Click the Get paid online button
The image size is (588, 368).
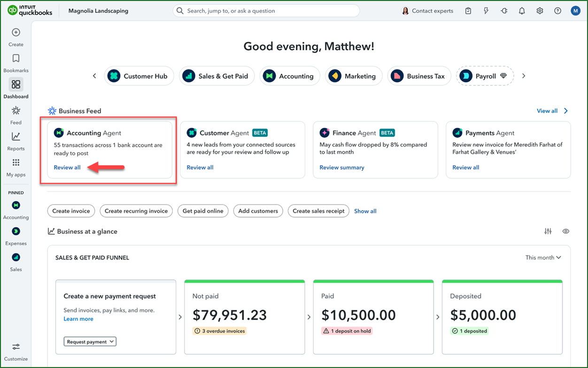203,211
